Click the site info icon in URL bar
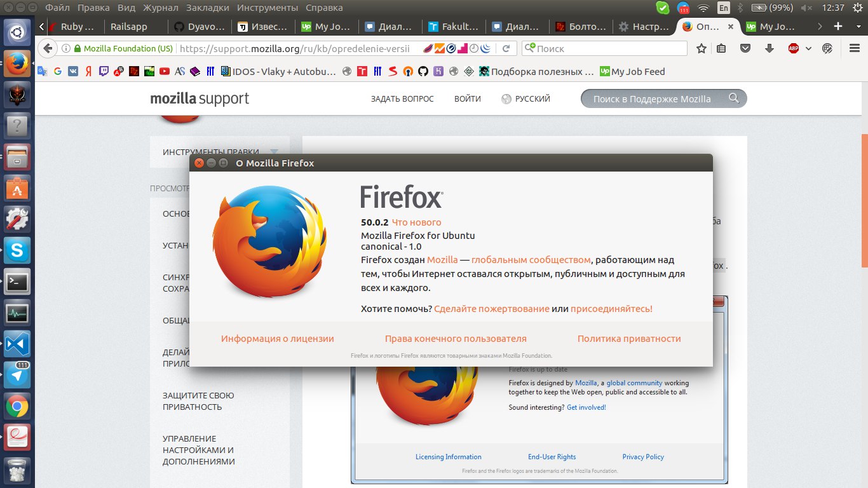Viewport: 868px width, 488px height. click(65, 48)
